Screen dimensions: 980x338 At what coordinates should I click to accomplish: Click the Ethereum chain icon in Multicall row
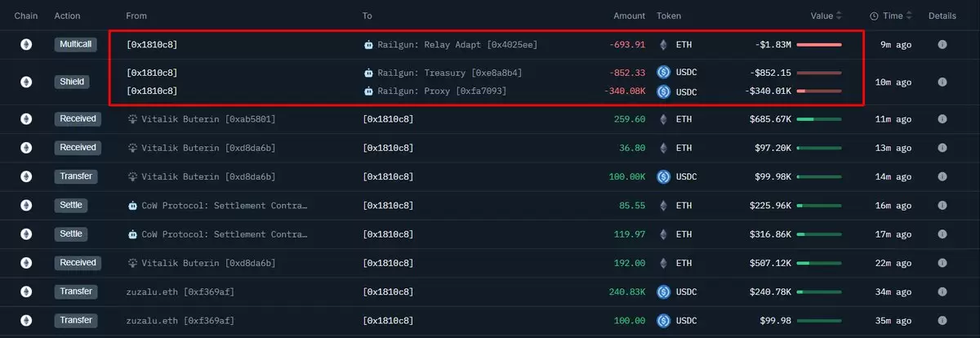(x=26, y=45)
